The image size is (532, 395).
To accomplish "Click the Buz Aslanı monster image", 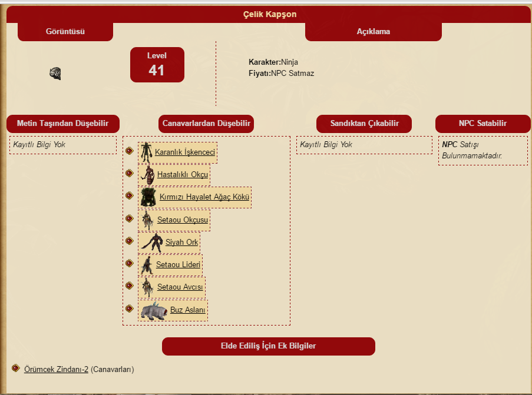I will point(154,310).
